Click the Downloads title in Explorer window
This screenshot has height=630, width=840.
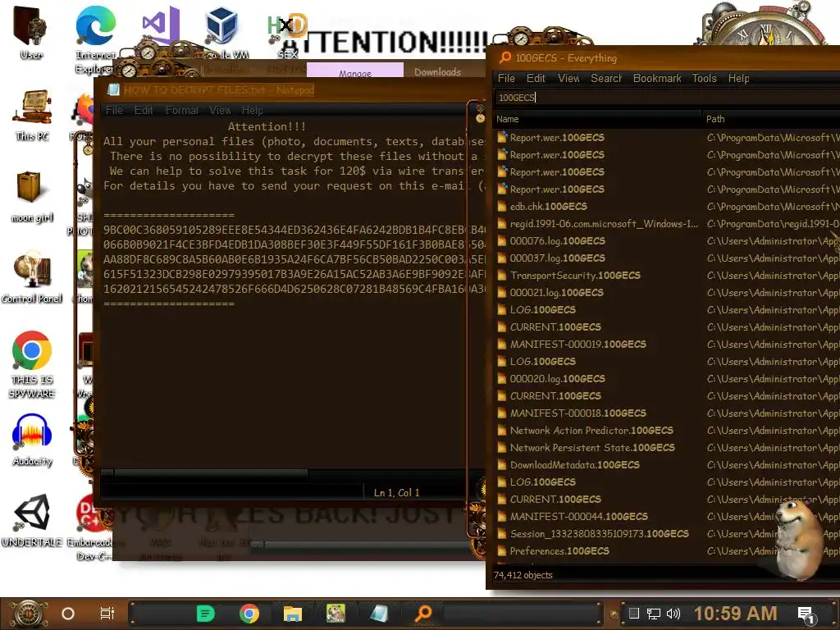[x=437, y=72]
